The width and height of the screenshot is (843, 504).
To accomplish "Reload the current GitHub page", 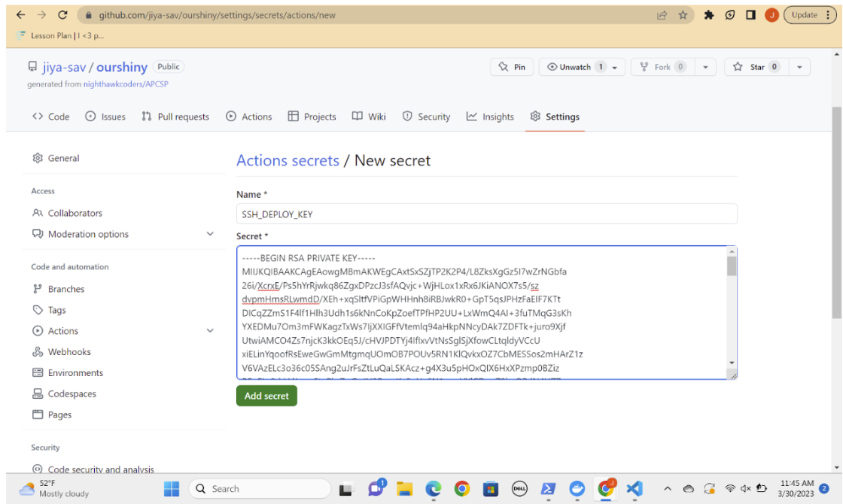I will [x=62, y=15].
